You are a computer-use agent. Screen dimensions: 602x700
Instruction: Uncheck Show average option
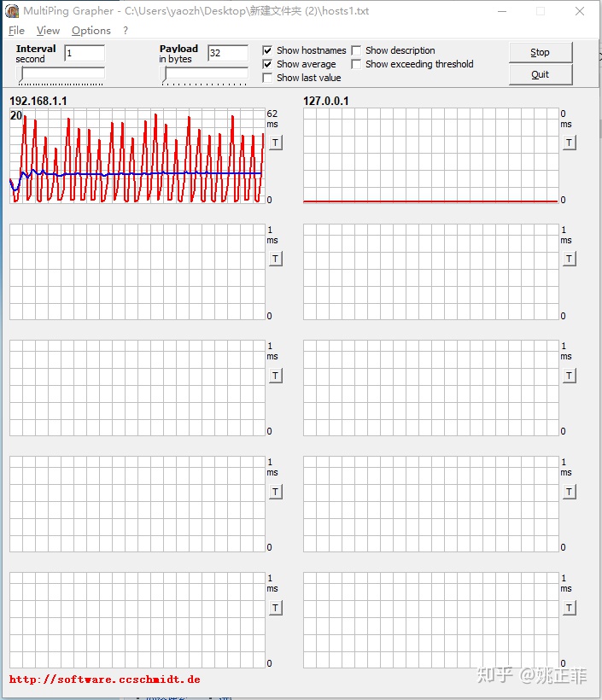[268, 64]
